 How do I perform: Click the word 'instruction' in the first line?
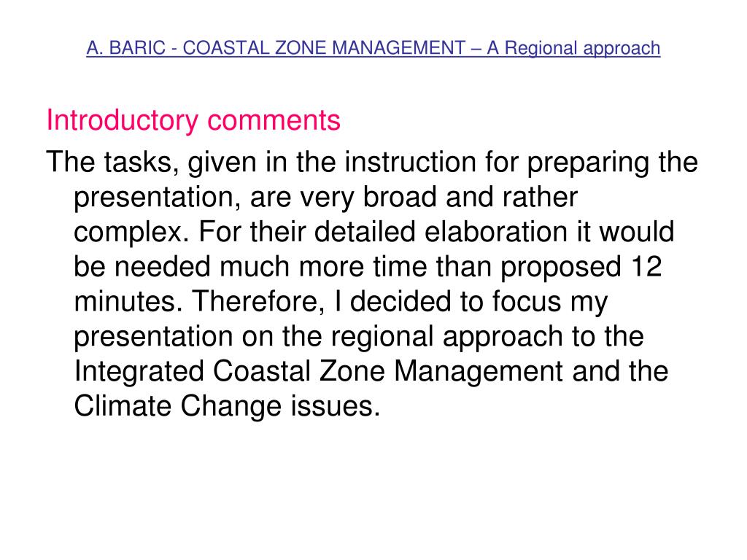click(410, 162)
